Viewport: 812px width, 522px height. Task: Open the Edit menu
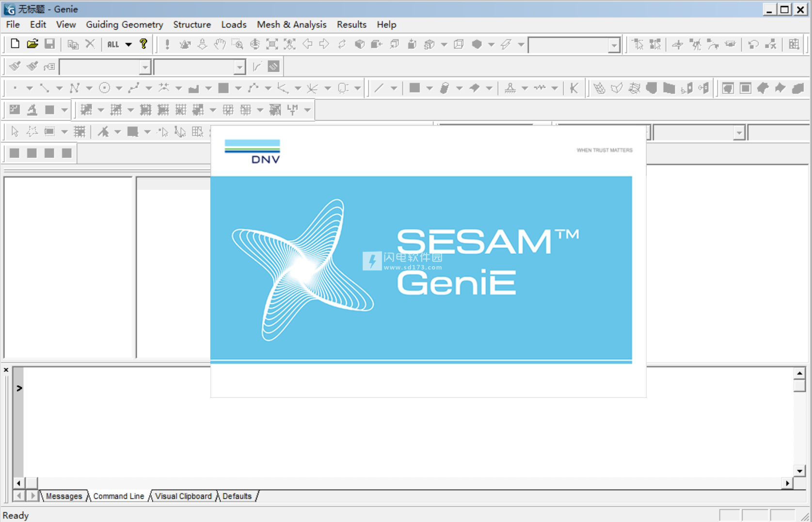(x=38, y=24)
